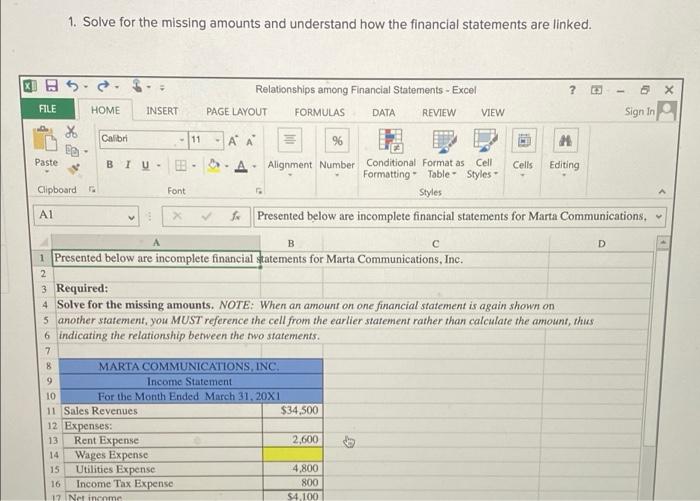Viewport: 700px width, 501px height.
Task: Click into the formula bar text
Action: coord(452,217)
